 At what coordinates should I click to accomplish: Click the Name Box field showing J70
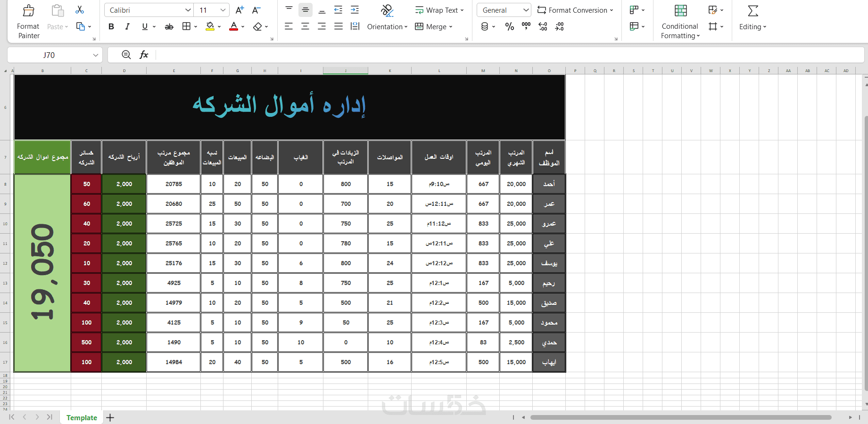[x=49, y=55]
